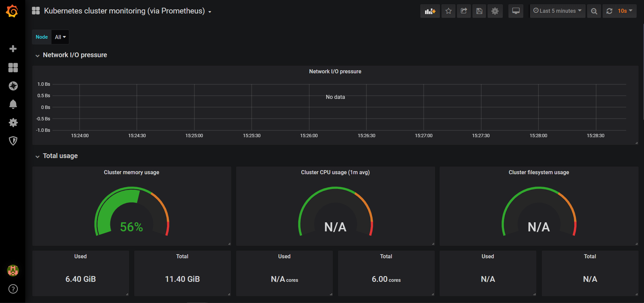Screen dimensions: 644x303
Task: Open the Configuration gear in sidebar
Action: click(13, 122)
